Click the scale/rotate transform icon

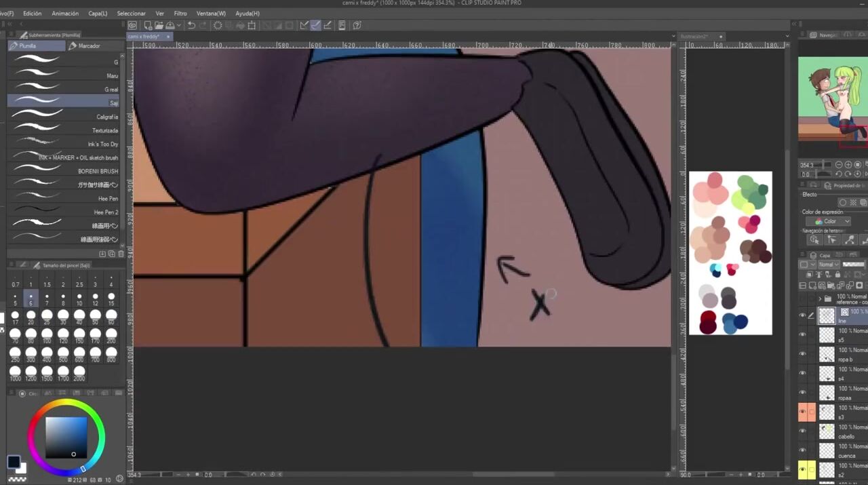[x=252, y=25]
